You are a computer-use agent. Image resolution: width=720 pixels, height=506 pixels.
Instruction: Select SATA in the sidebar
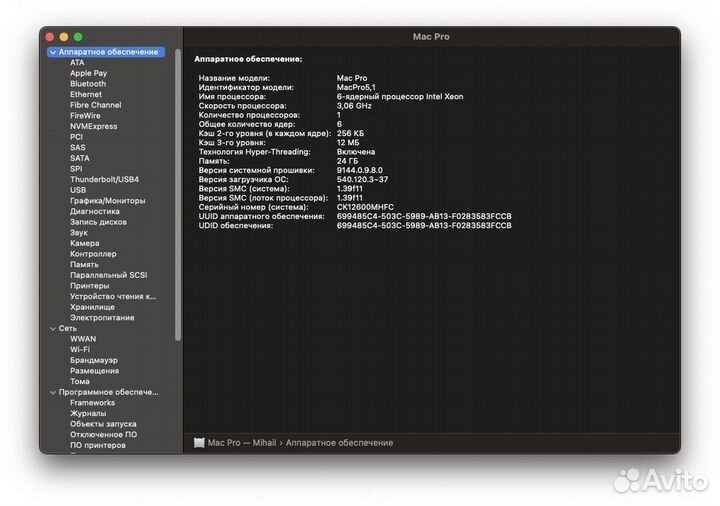(x=79, y=158)
